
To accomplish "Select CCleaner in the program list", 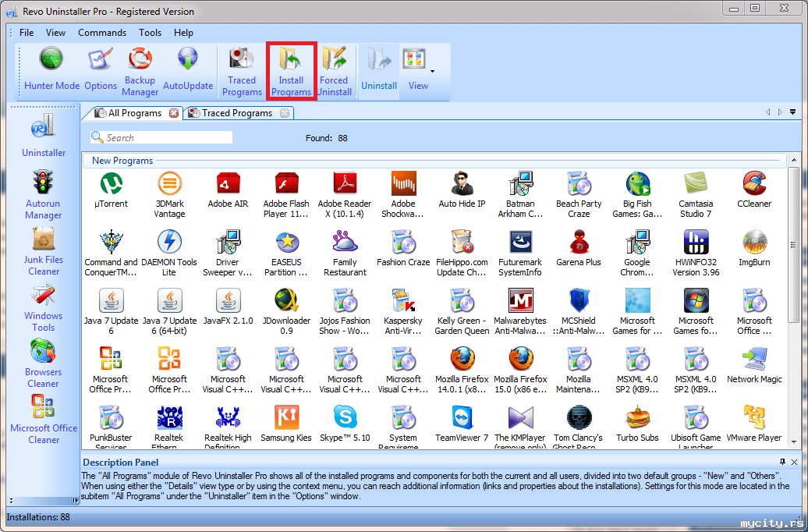I will pos(754,190).
